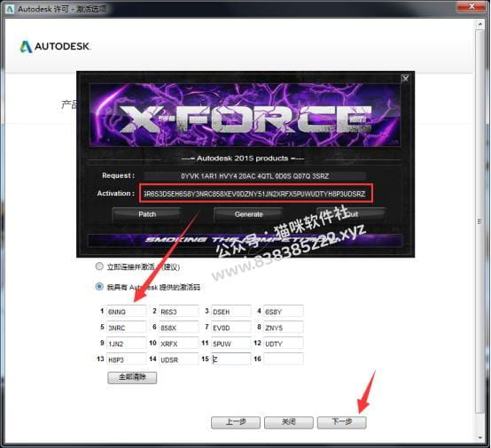Click the scrollbar down arrow

[x=479, y=437]
